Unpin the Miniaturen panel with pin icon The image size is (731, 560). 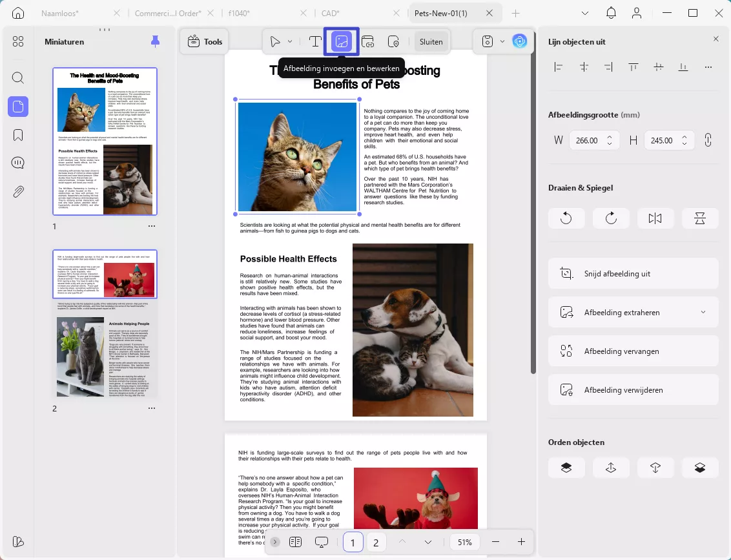pos(155,41)
